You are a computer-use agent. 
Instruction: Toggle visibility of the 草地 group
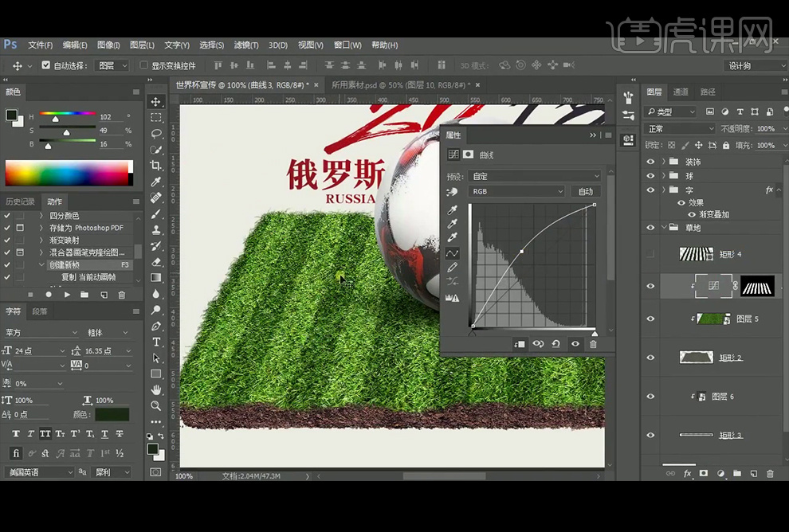(x=650, y=227)
